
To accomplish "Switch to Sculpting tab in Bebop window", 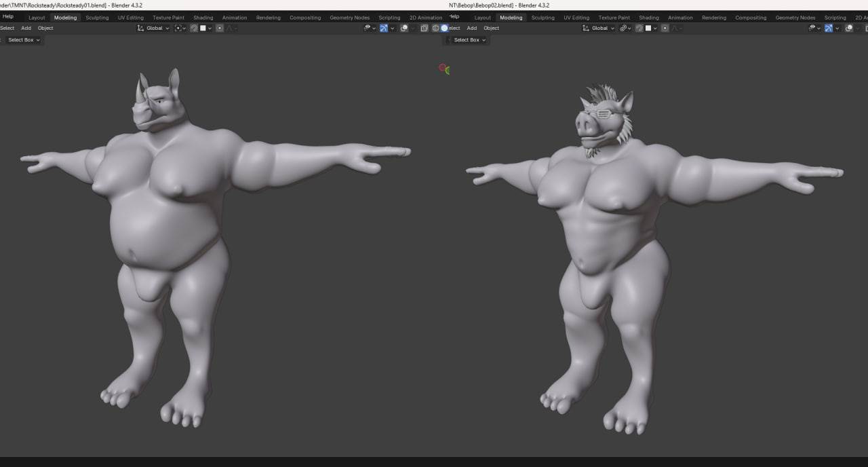I will tap(542, 18).
